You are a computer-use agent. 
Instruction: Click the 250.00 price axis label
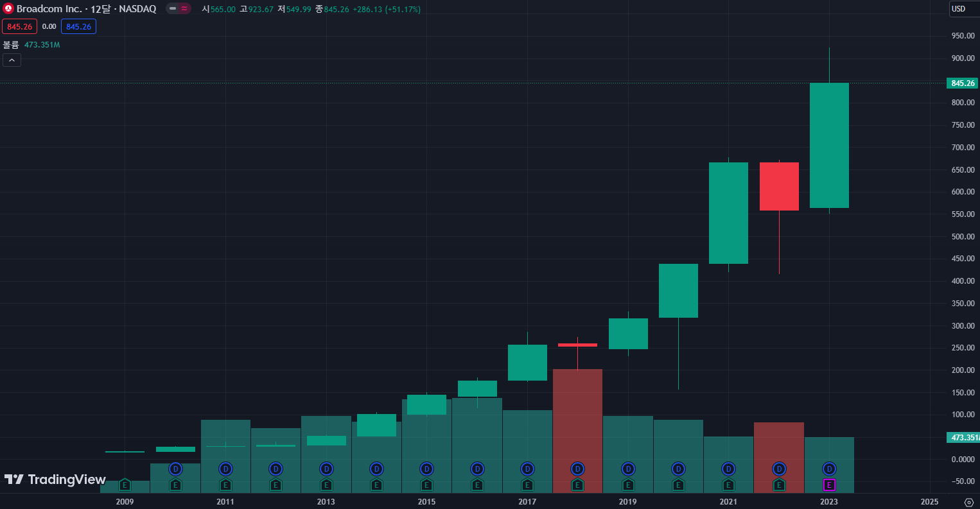point(963,348)
